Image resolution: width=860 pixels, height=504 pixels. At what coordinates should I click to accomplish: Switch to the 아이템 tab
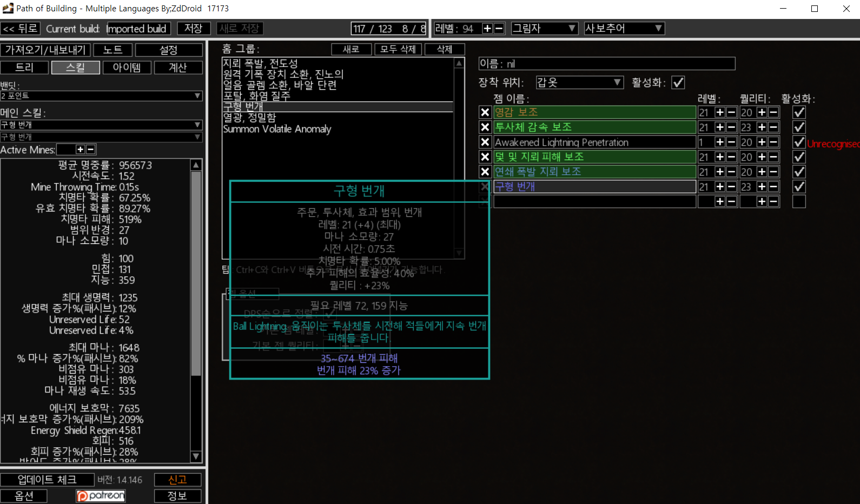click(127, 68)
